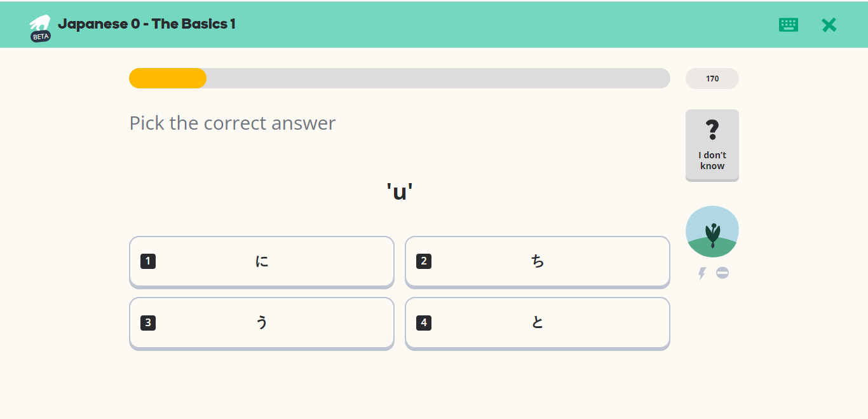This screenshot has height=419, width=868.
Task: Select the answer と
Action: [x=538, y=322]
